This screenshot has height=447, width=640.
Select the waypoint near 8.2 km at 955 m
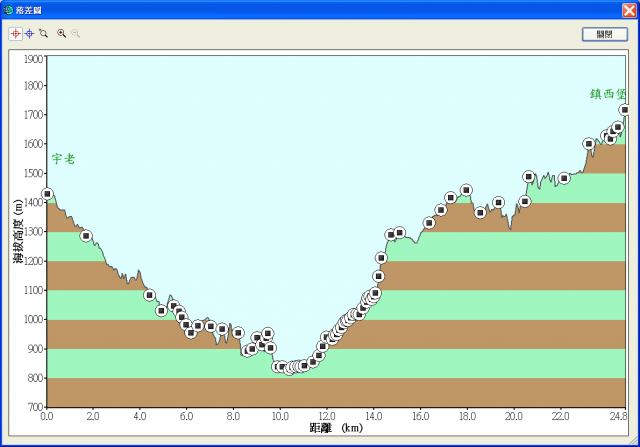(238, 333)
